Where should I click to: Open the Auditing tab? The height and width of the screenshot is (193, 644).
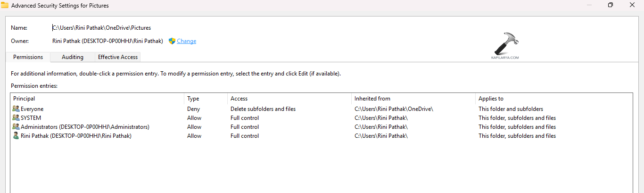(x=72, y=57)
